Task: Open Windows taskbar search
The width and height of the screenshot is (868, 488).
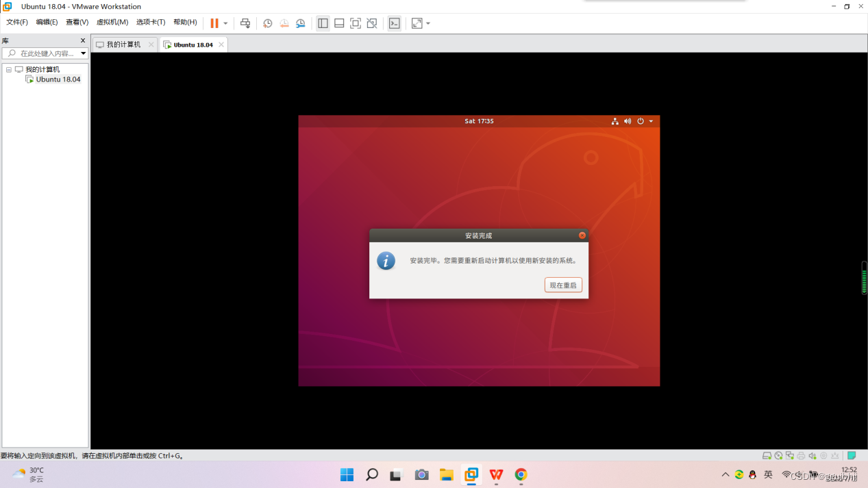Action: [x=372, y=474]
